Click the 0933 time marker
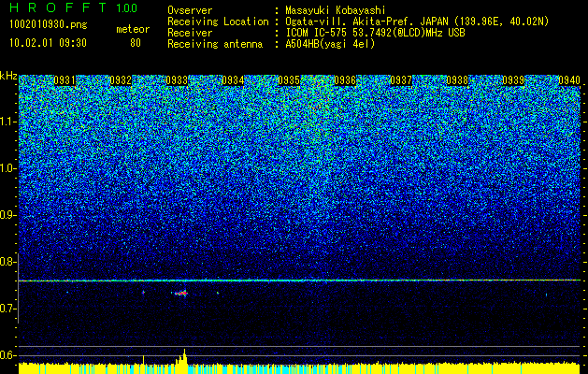Image resolution: width=588 pixels, height=374 pixels. (x=177, y=80)
